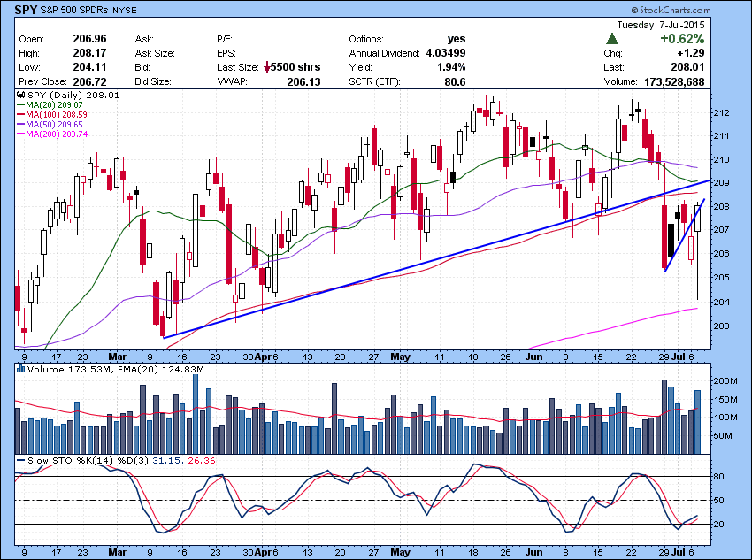Click the 5500 shrs last size value

coord(295,67)
